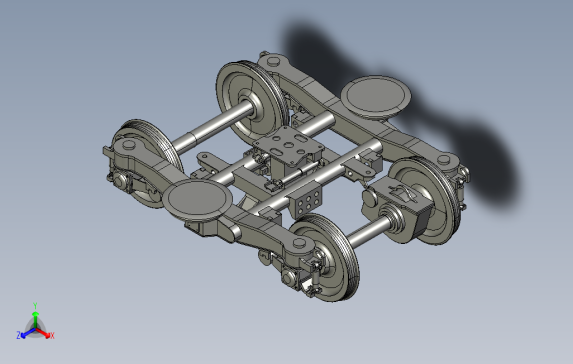Select the 3D bogie model in the viewport
The image size is (573, 364).
[286, 176]
